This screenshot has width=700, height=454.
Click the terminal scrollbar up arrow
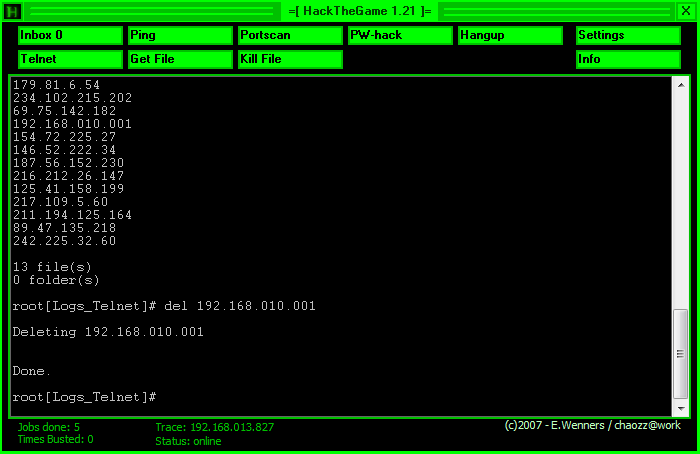pyautogui.click(x=681, y=85)
